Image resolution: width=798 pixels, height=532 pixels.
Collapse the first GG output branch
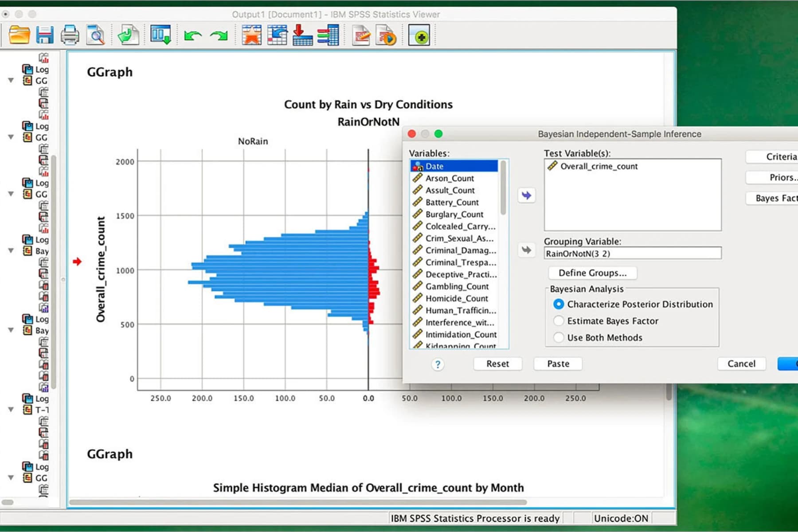pyautogui.click(x=11, y=81)
